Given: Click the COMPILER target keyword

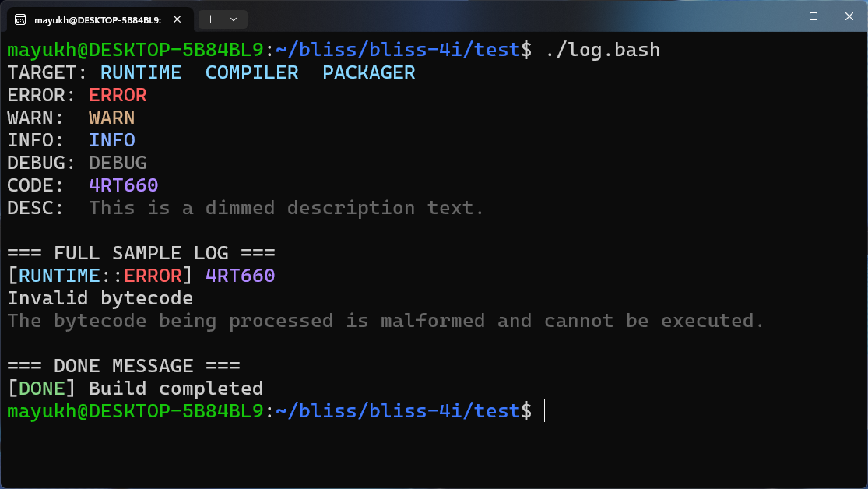Looking at the screenshot, I should click(251, 72).
